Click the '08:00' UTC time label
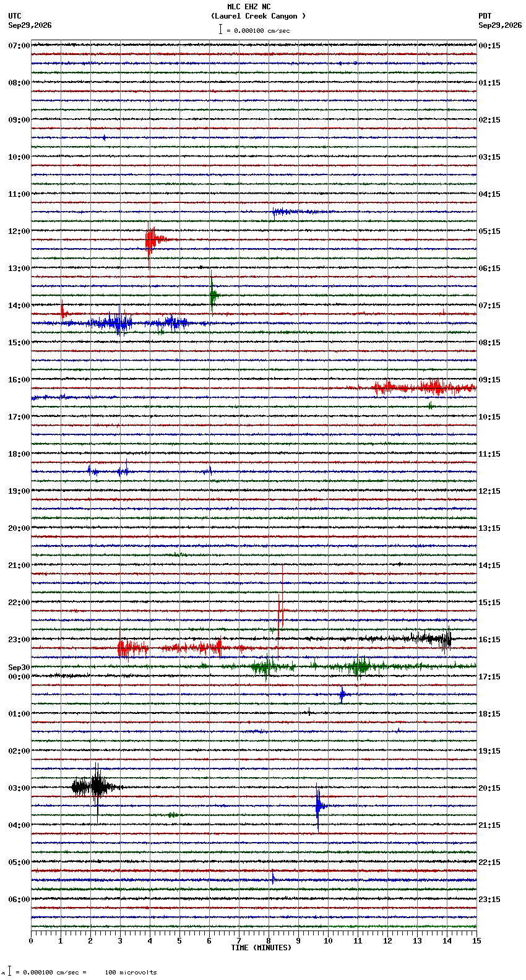This screenshot has height=980, width=526. [x=19, y=83]
